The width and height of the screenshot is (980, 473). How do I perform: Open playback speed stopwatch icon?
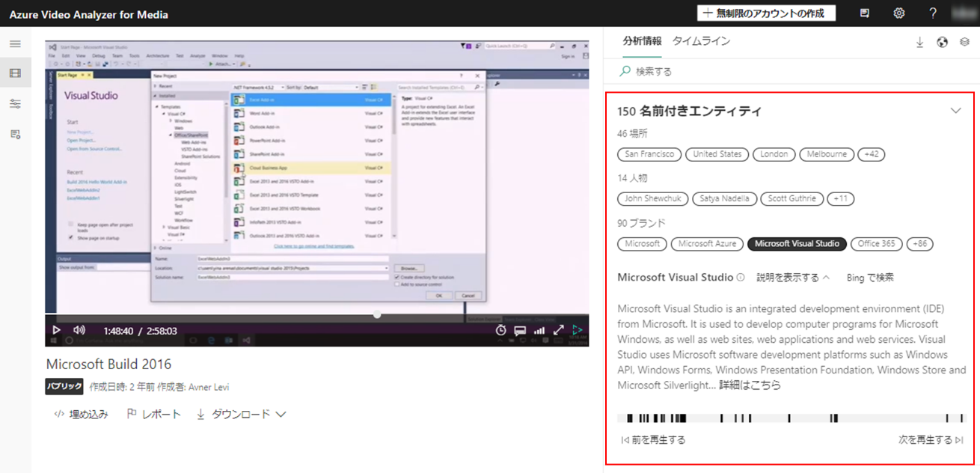501,330
